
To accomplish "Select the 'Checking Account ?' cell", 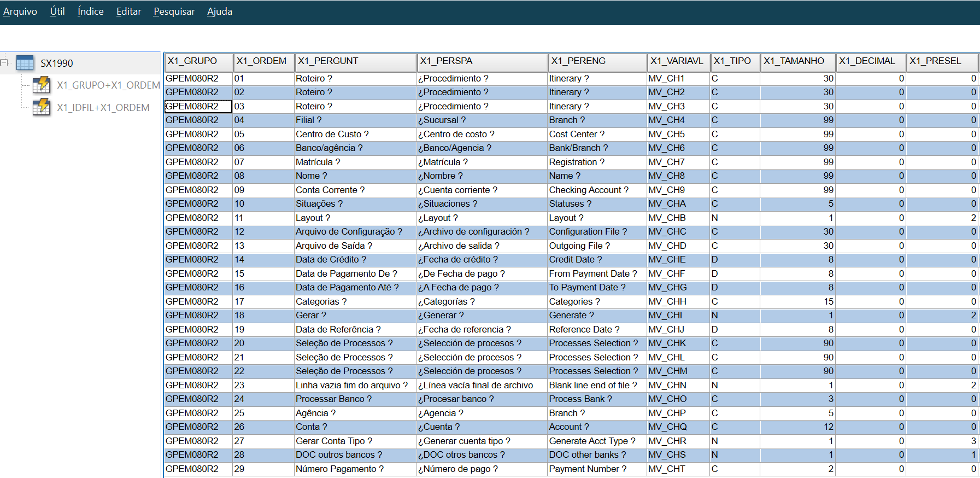I will click(597, 190).
